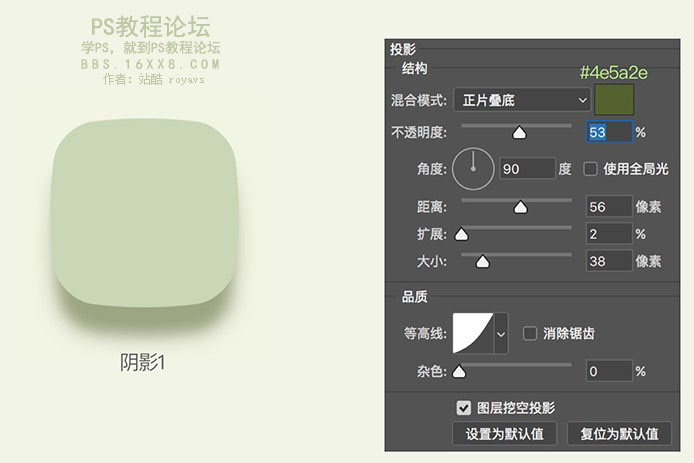Click the 距离 distance slider handle
694x463 pixels.
pyautogui.click(x=520, y=207)
